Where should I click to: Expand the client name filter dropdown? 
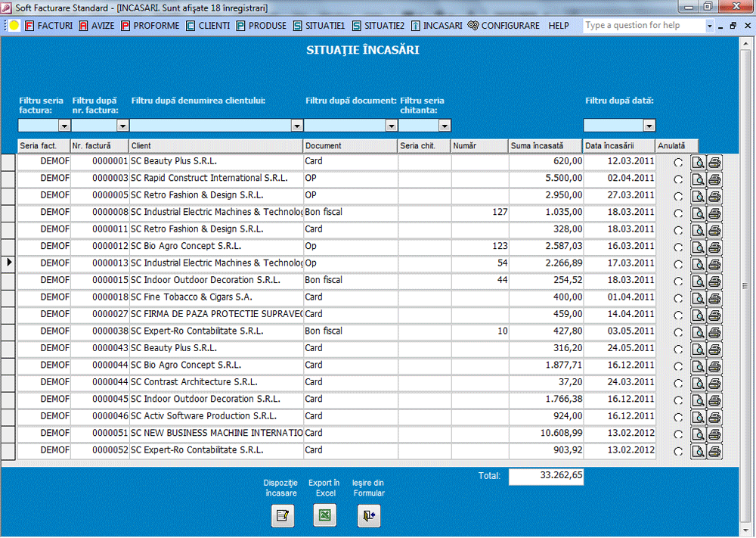[297, 126]
